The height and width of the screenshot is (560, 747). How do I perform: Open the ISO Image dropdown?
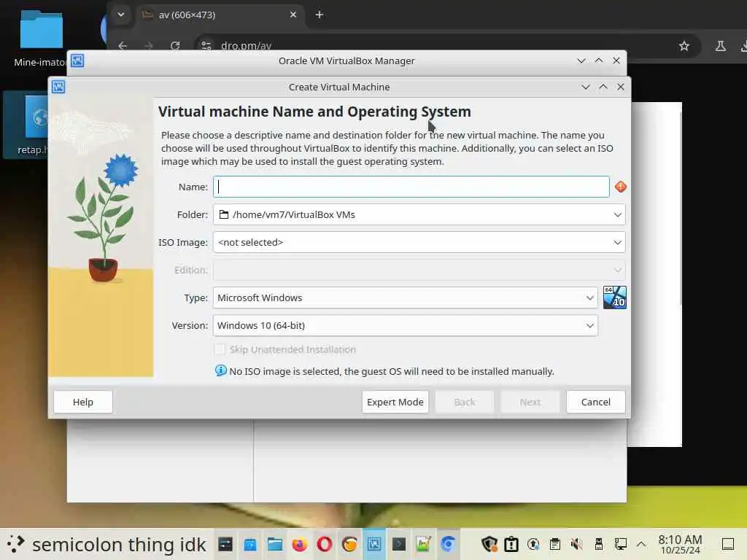[419, 242]
